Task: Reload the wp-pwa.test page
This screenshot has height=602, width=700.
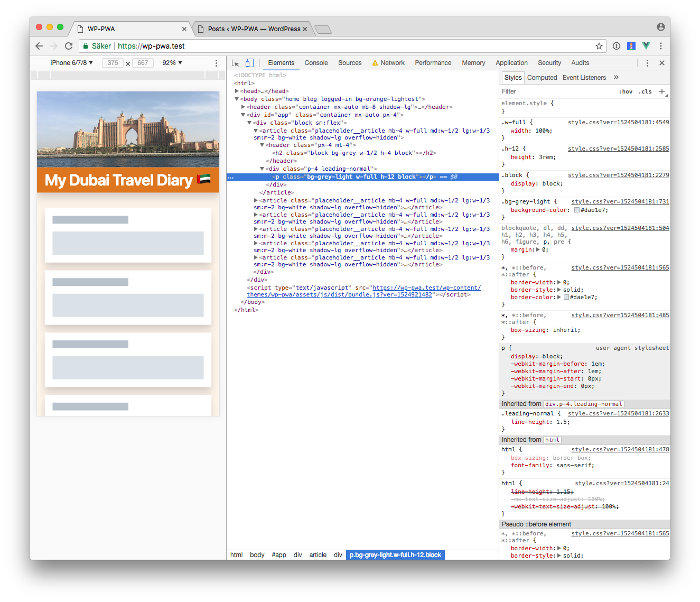Action: 69,46
